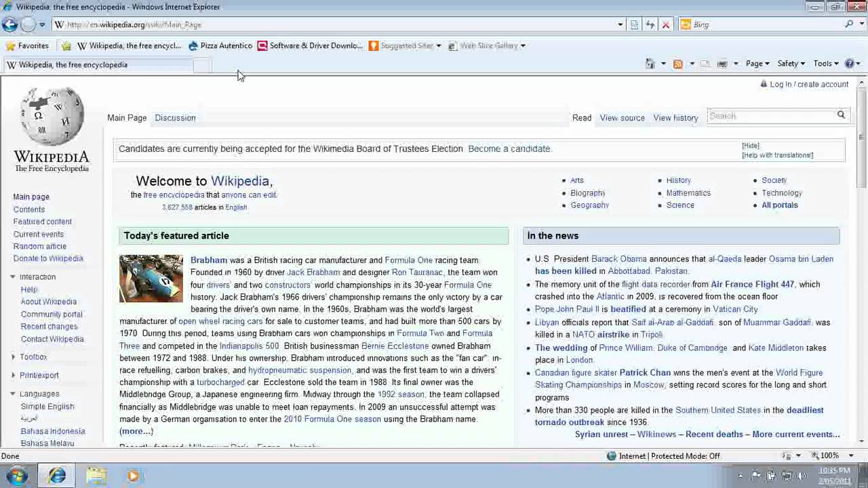The image size is (868, 488).
Task: Click the Bing search magnifier icon
Action: click(848, 24)
